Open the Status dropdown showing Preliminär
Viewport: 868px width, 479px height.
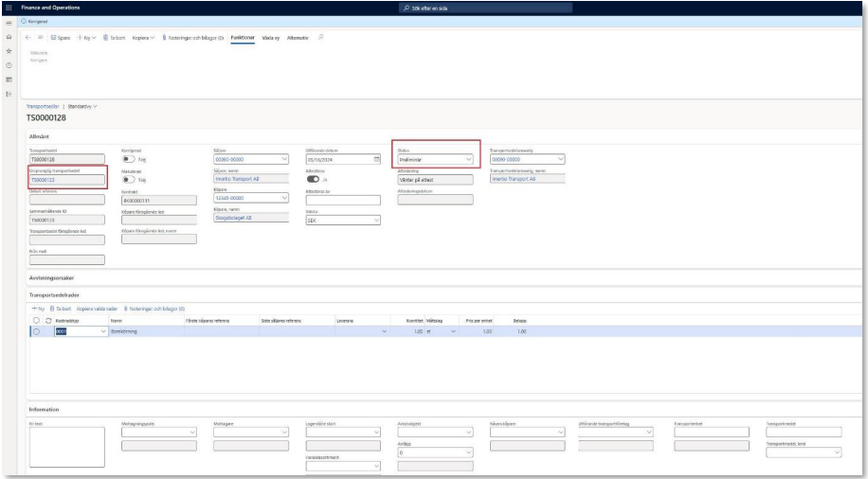point(469,160)
